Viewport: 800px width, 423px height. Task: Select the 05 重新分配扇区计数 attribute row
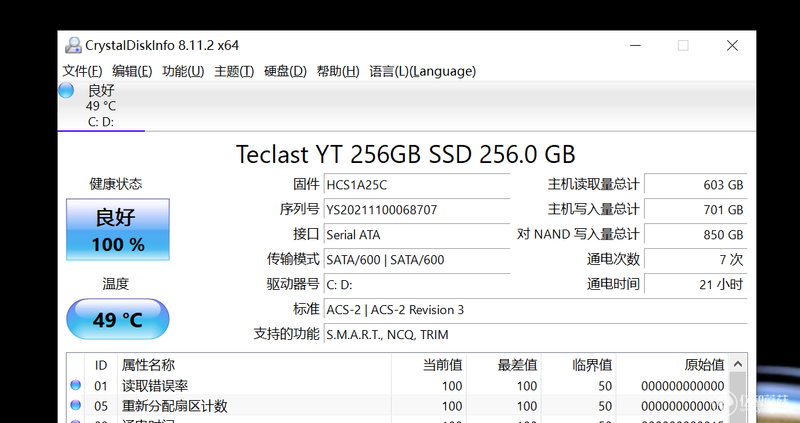pos(398,406)
